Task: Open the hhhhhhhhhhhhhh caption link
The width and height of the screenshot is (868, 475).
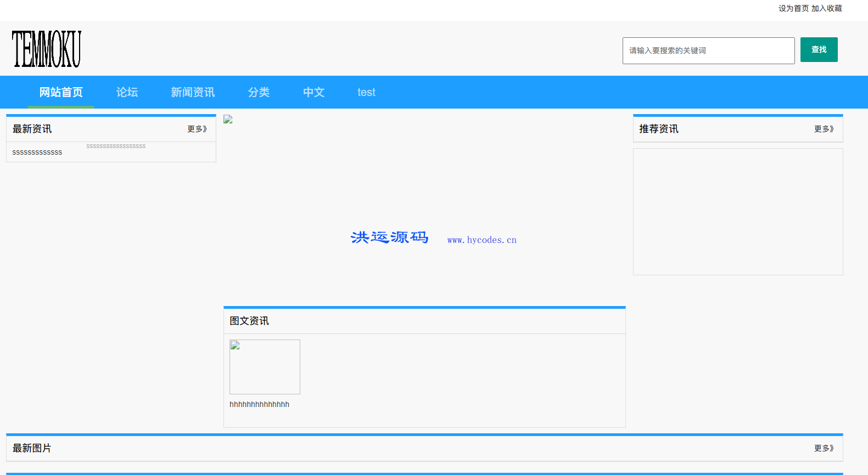Action: (259, 404)
